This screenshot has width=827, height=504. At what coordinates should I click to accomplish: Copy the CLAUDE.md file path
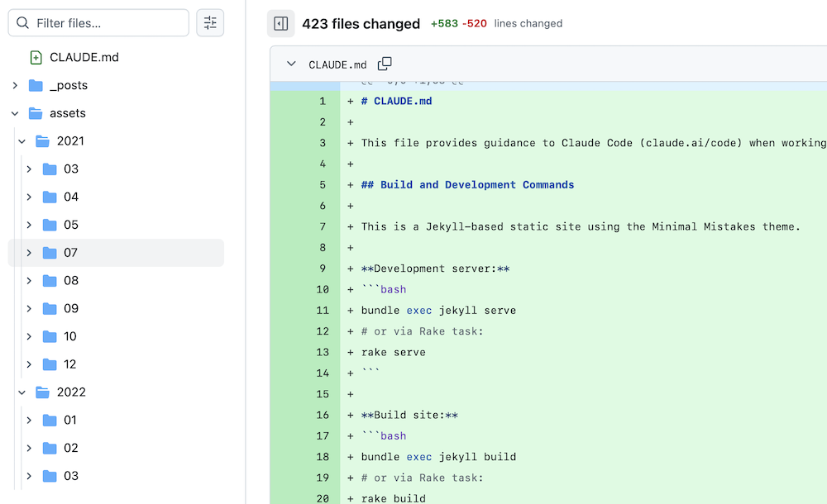[385, 64]
